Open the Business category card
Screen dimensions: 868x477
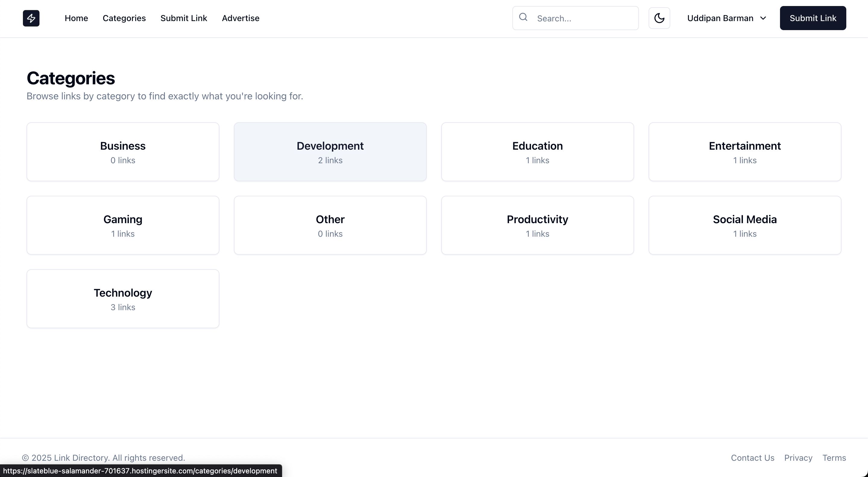pos(123,152)
